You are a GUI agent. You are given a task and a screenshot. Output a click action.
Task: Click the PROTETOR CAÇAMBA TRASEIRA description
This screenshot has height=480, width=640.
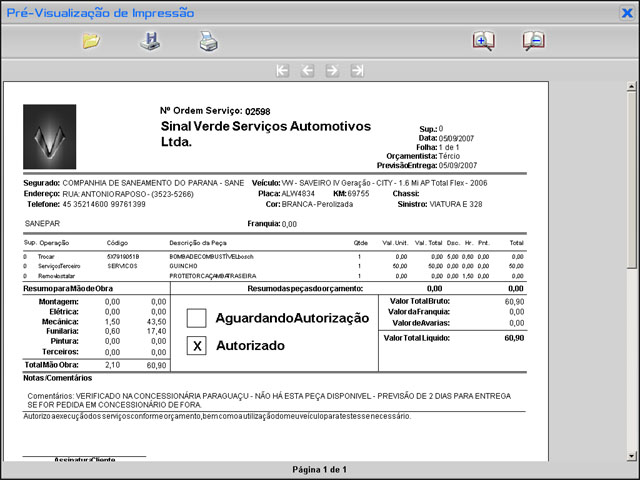(213, 276)
